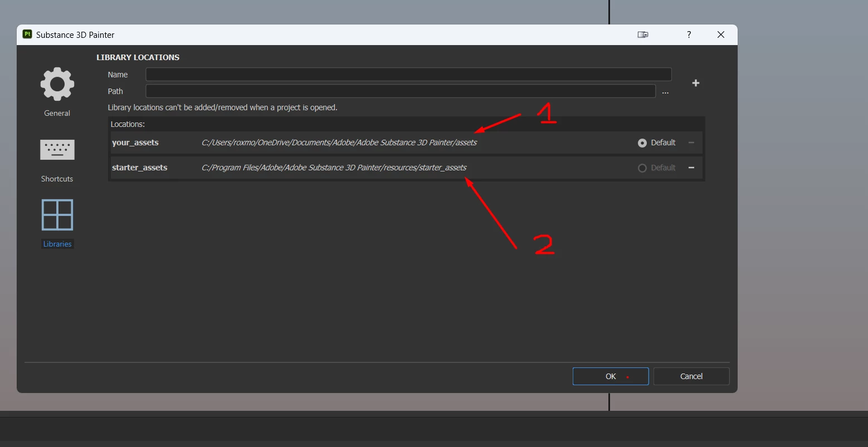
Task: Select the starter_assets location name
Action: [140, 168]
